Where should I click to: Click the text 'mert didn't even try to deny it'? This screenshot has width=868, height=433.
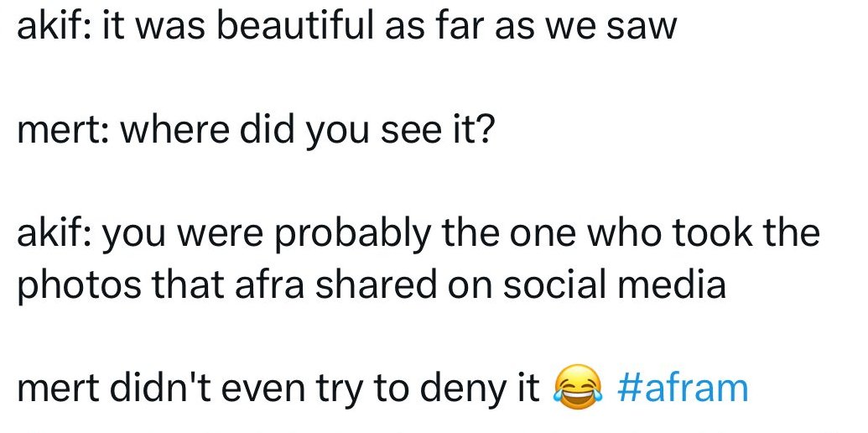(x=278, y=389)
